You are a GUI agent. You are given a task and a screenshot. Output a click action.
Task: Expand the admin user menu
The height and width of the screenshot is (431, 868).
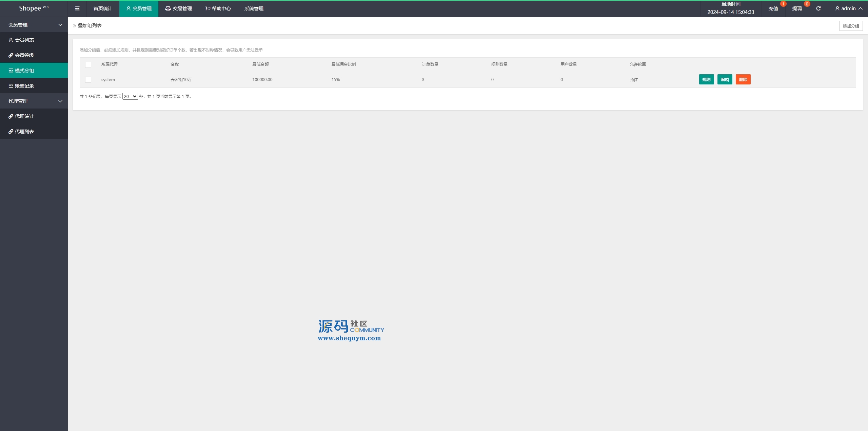pyautogui.click(x=849, y=8)
